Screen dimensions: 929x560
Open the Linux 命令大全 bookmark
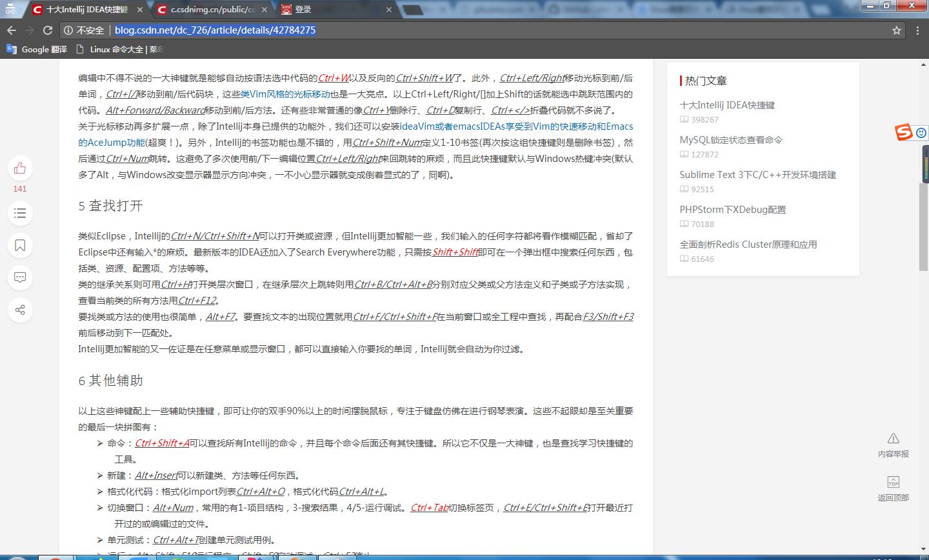tap(119, 49)
